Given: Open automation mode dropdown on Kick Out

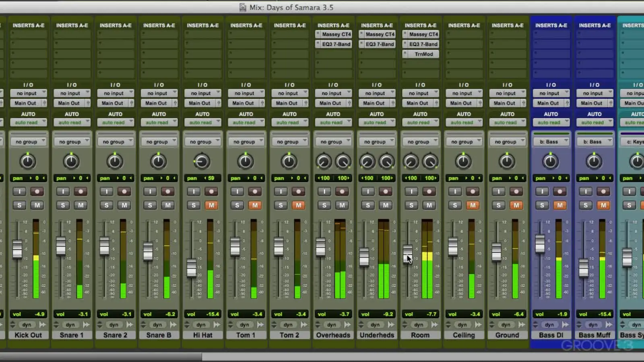Looking at the screenshot, I should click(28, 122).
